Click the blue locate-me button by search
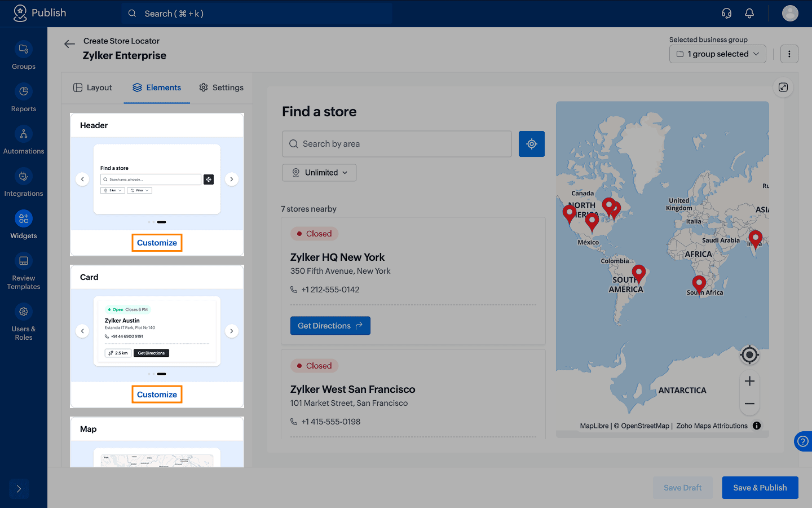The width and height of the screenshot is (812, 508). click(x=532, y=144)
